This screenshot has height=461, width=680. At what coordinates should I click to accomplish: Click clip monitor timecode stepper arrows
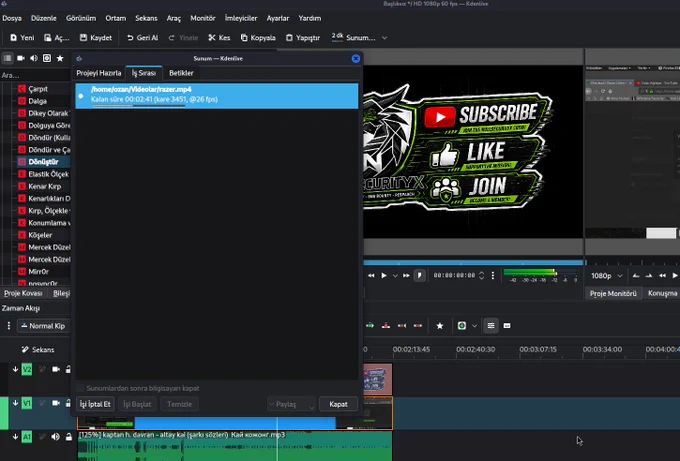click(x=481, y=275)
